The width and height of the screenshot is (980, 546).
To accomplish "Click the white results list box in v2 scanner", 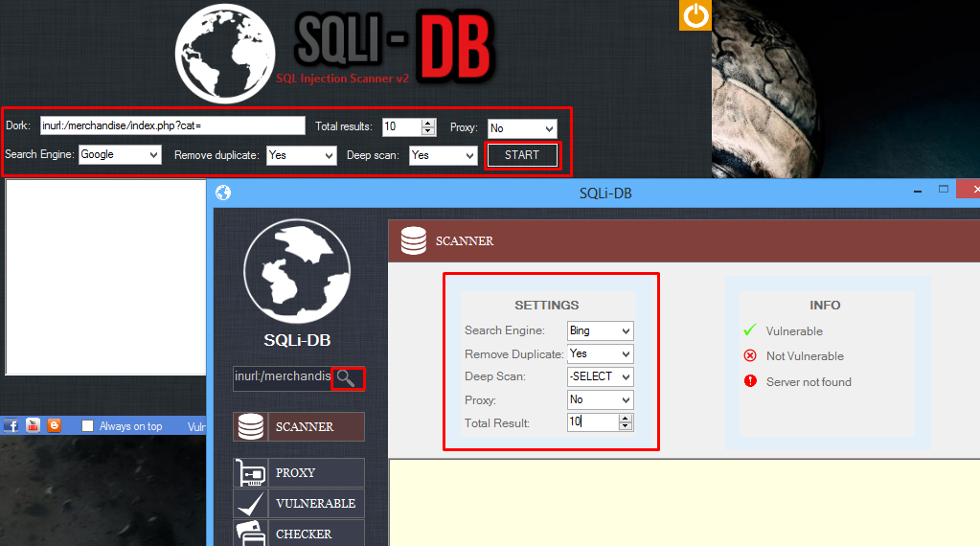I will coord(105,278).
